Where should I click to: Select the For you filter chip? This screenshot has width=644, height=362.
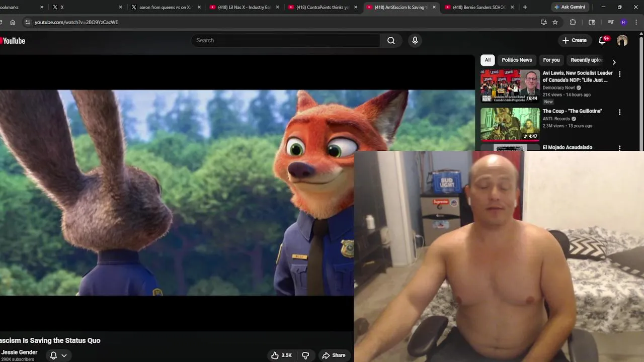(x=551, y=60)
